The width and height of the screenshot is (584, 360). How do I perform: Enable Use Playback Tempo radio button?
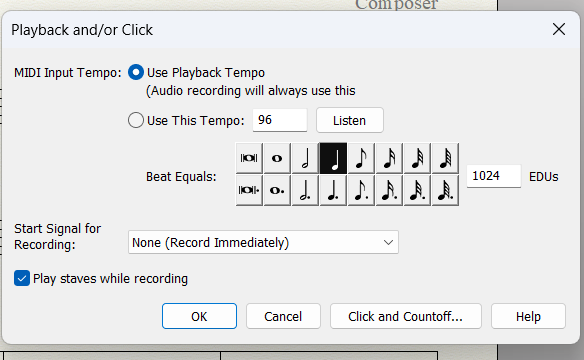pos(136,72)
